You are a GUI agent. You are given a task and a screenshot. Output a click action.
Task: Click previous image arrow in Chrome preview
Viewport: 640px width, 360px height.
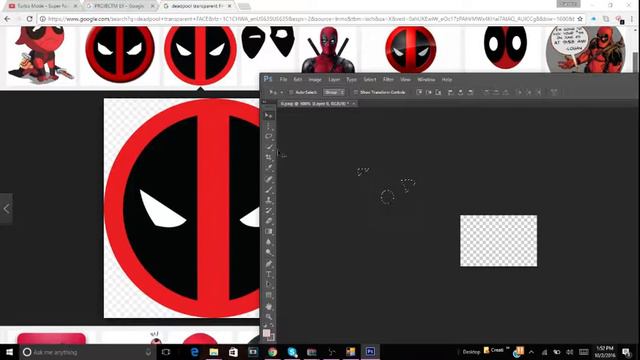click(6, 209)
